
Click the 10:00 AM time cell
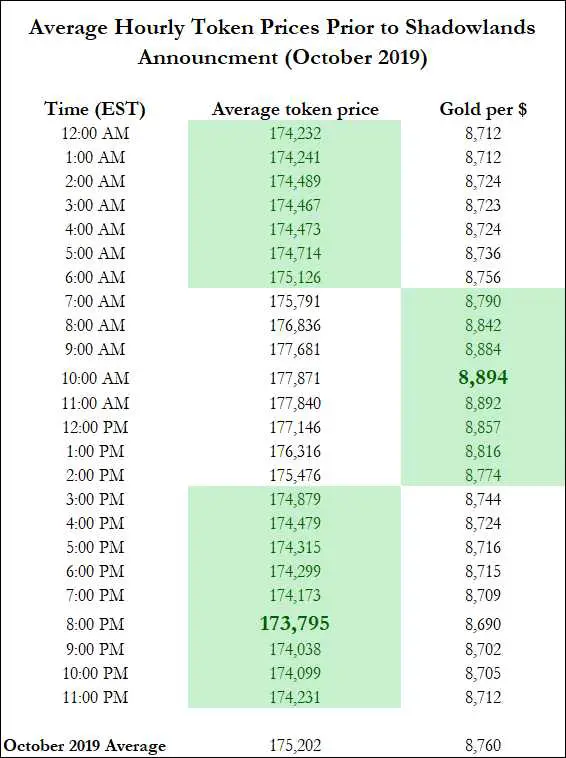point(95,378)
